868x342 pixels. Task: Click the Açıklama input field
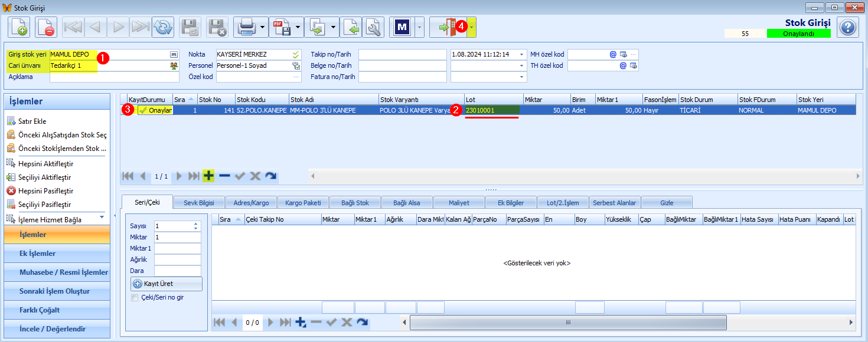pyautogui.click(x=115, y=77)
